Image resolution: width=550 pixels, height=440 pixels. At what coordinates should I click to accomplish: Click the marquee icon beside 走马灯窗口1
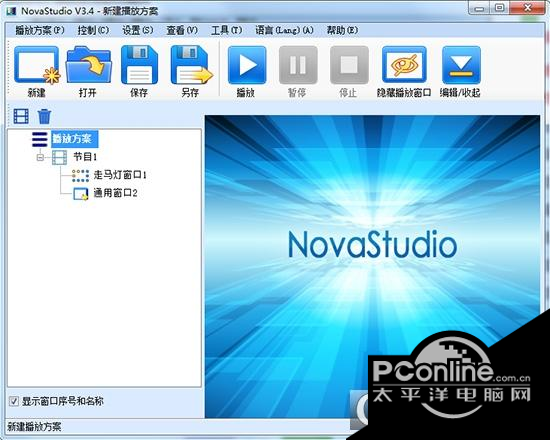[80, 175]
